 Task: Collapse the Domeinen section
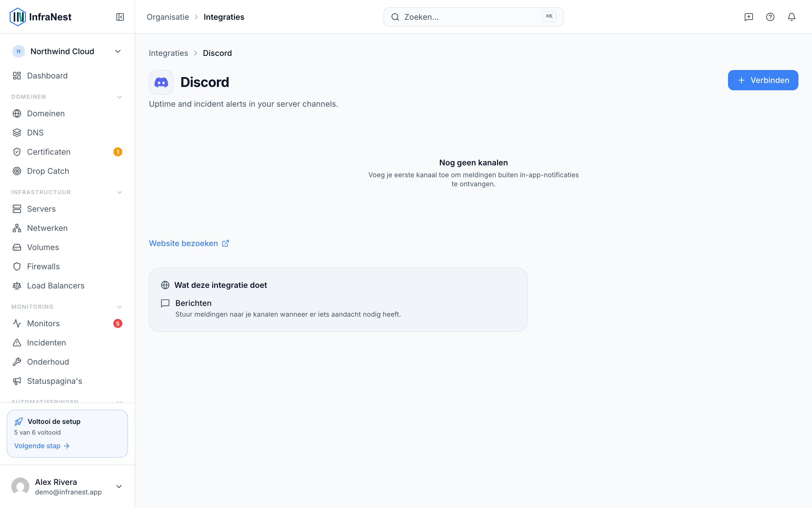pos(120,97)
